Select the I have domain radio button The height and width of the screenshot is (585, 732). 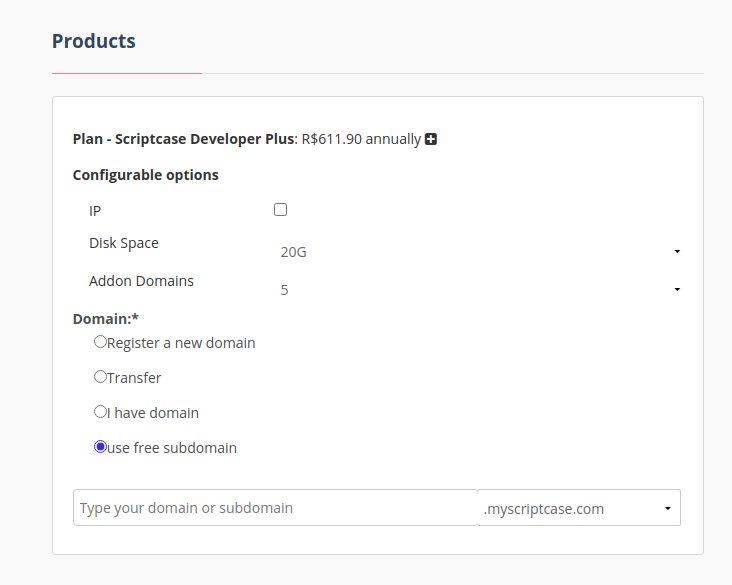pyautogui.click(x=100, y=412)
